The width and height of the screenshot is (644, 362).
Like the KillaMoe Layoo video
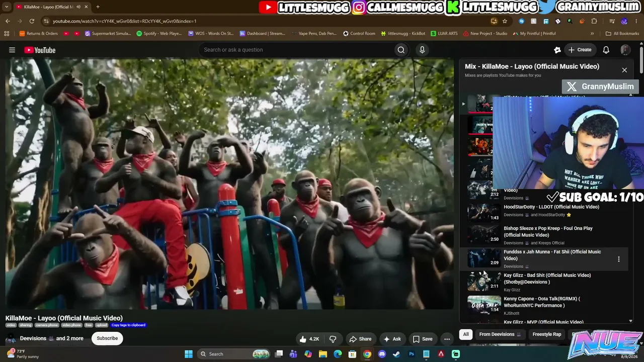(x=309, y=339)
